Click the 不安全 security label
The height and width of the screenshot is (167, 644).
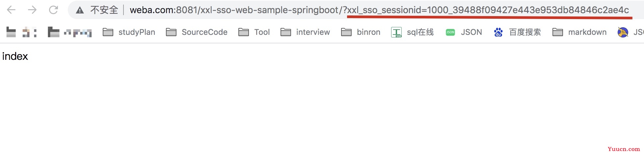[104, 10]
